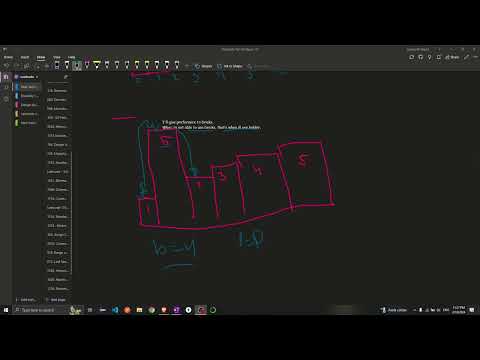Enter full screen mode via arrow icon
The image size is (480, 360).
(x=467, y=57)
